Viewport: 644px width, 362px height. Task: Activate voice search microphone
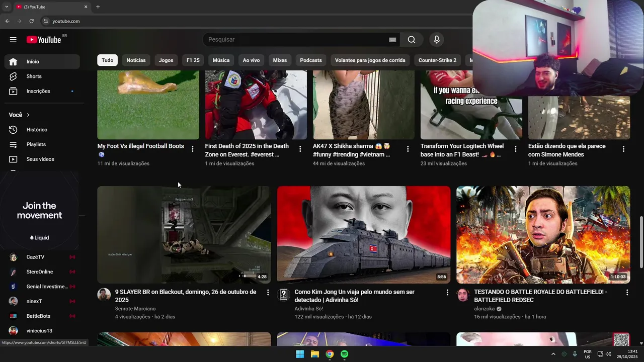[437, 40]
